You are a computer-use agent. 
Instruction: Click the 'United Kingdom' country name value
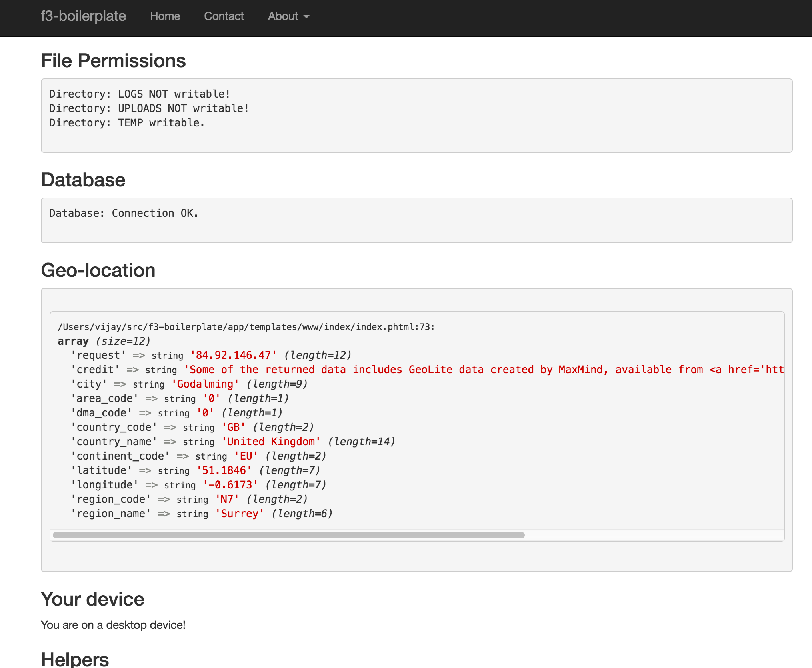click(x=271, y=442)
